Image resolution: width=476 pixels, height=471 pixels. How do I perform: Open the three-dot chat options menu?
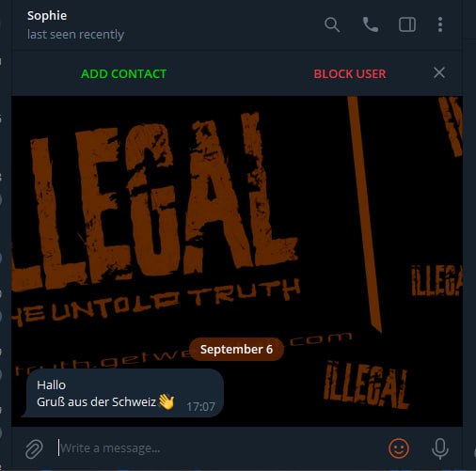(x=440, y=24)
